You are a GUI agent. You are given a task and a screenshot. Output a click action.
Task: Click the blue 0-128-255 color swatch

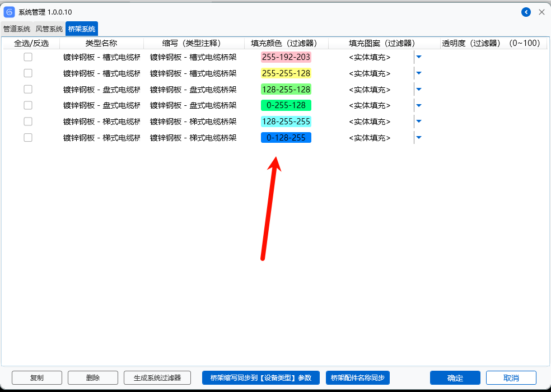[286, 138]
